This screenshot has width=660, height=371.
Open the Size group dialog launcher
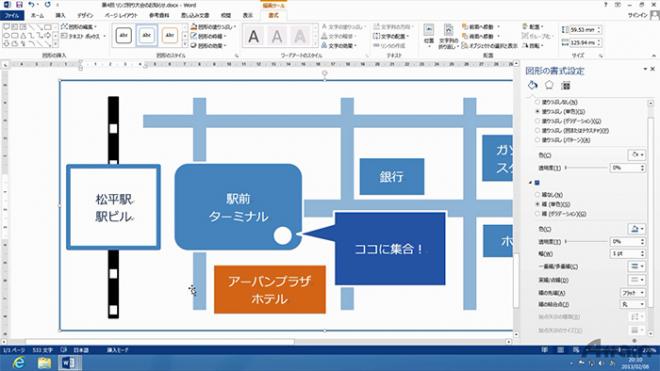point(601,55)
